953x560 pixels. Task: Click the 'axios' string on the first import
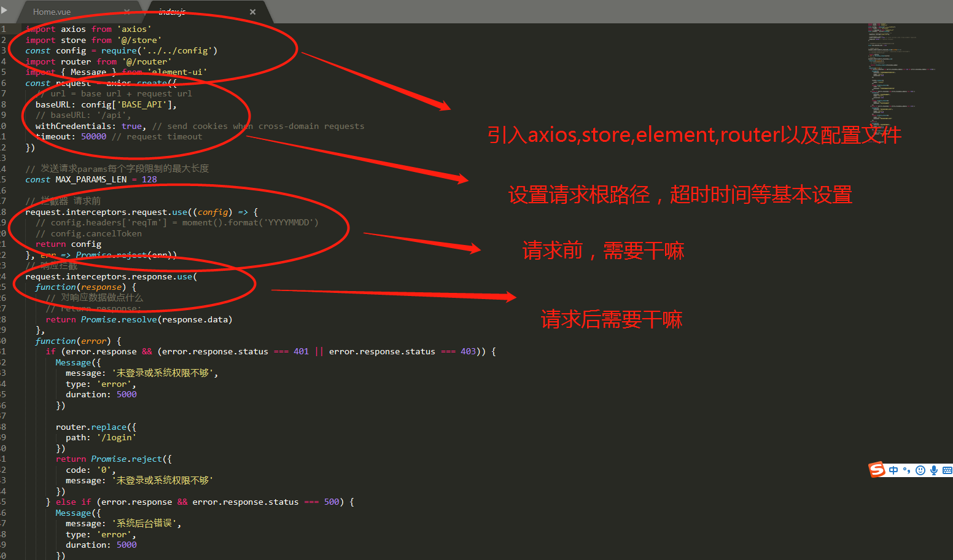tap(134, 29)
